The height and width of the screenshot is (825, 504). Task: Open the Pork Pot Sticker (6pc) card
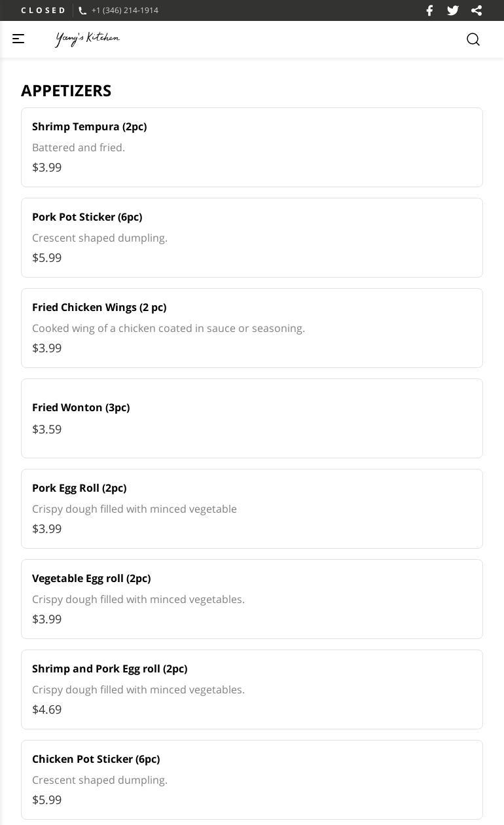tap(251, 237)
